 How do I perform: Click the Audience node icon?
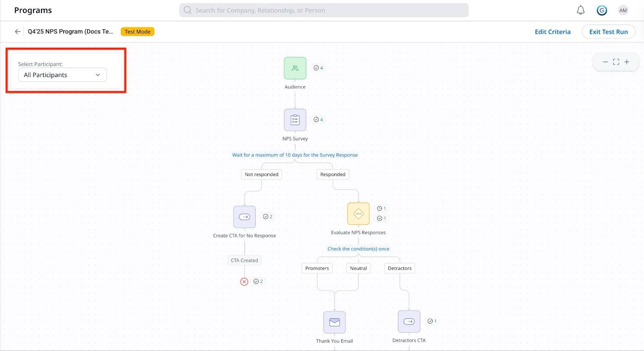click(295, 68)
